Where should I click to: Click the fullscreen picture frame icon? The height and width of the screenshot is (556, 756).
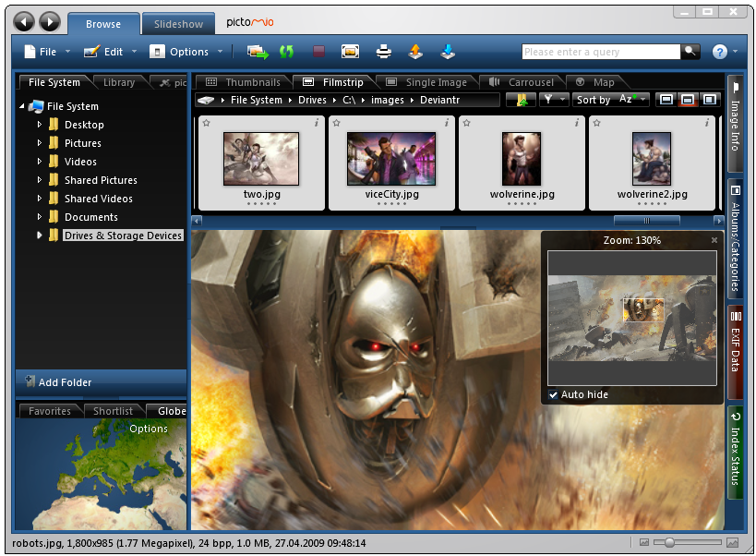(x=350, y=51)
